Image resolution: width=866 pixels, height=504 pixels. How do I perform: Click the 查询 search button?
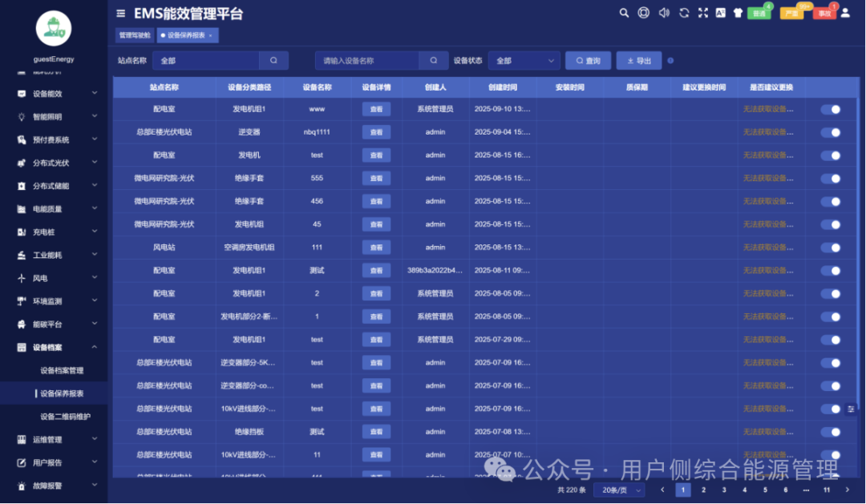588,61
